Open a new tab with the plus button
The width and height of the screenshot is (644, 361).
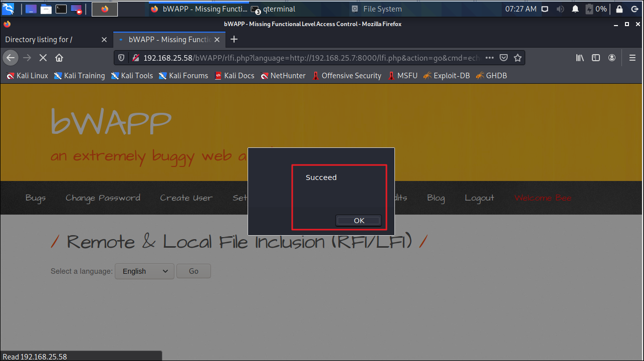coord(234,40)
